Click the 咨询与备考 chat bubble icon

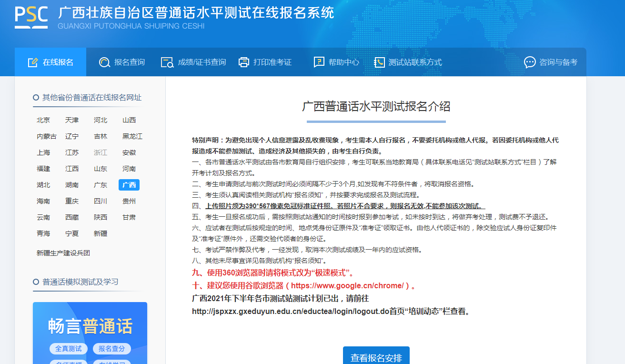530,62
